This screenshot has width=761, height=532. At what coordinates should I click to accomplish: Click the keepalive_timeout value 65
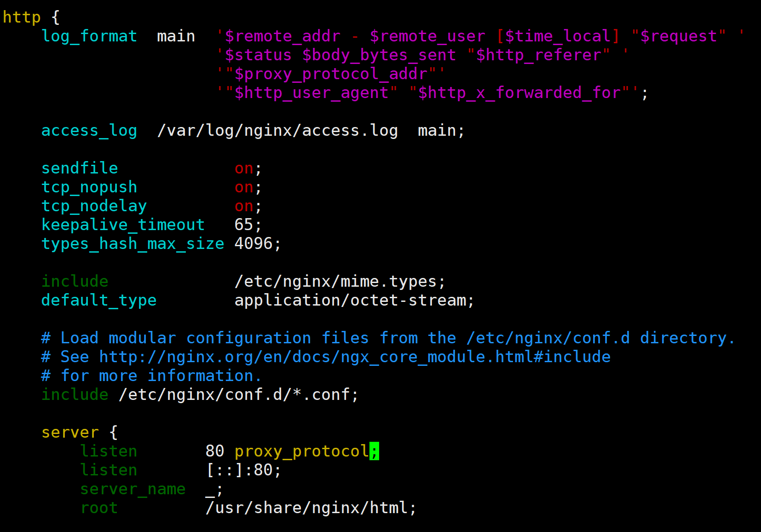(x=244, y=225)
